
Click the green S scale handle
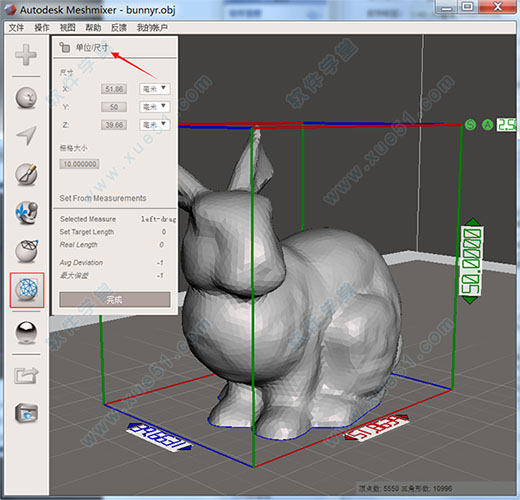point(470,125)
